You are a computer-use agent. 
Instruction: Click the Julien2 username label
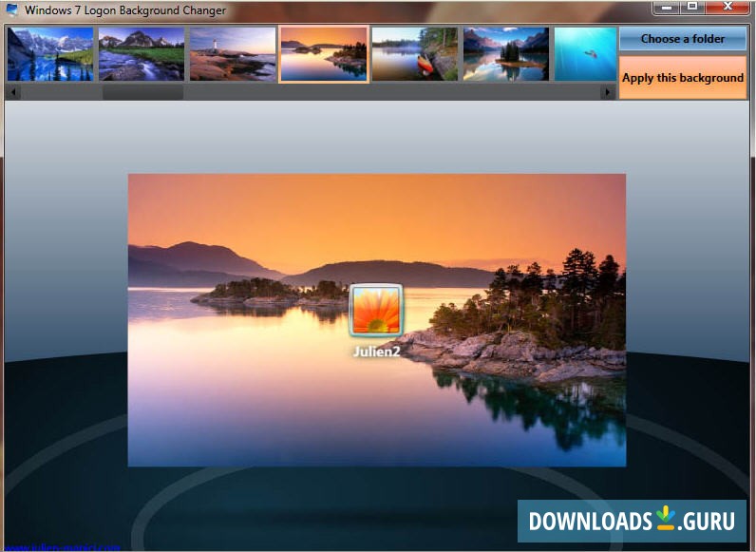[376, 352]
